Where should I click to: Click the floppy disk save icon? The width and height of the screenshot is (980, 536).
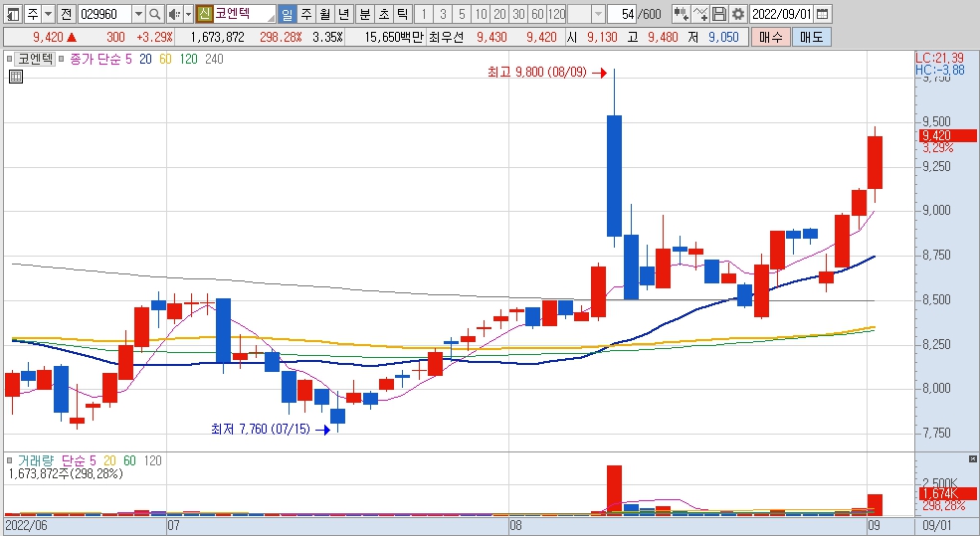[719, 14]
